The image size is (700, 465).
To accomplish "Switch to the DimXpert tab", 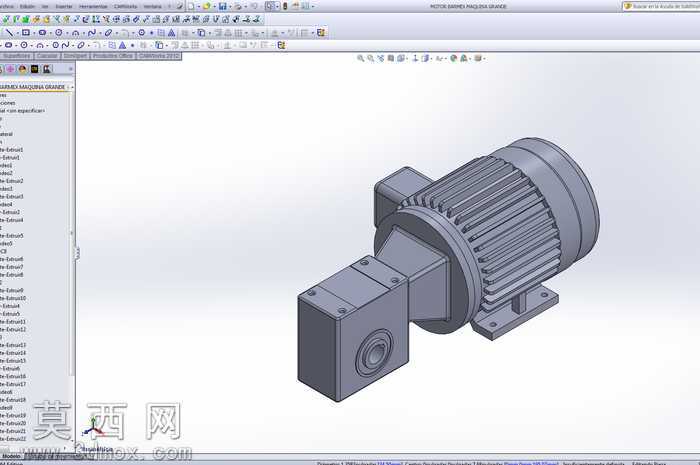I will click(75, 56).
